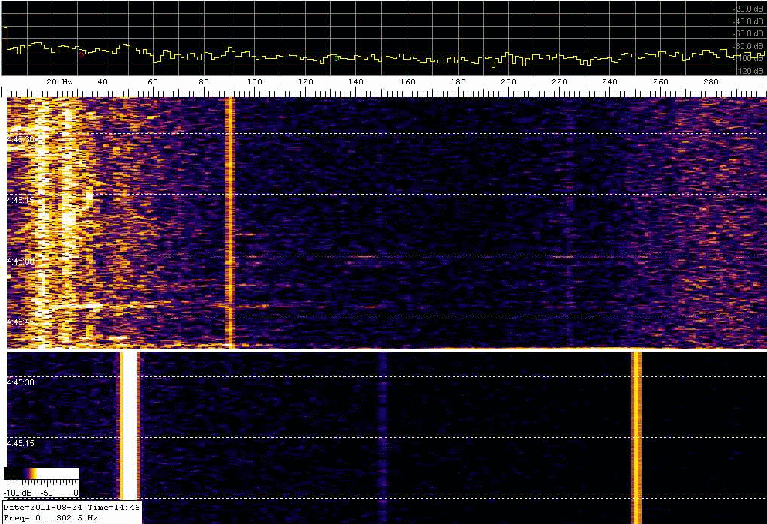This screenshot has height=524, width=767.
Task: Click the -10 dB label on color scale
Action: 16,492
